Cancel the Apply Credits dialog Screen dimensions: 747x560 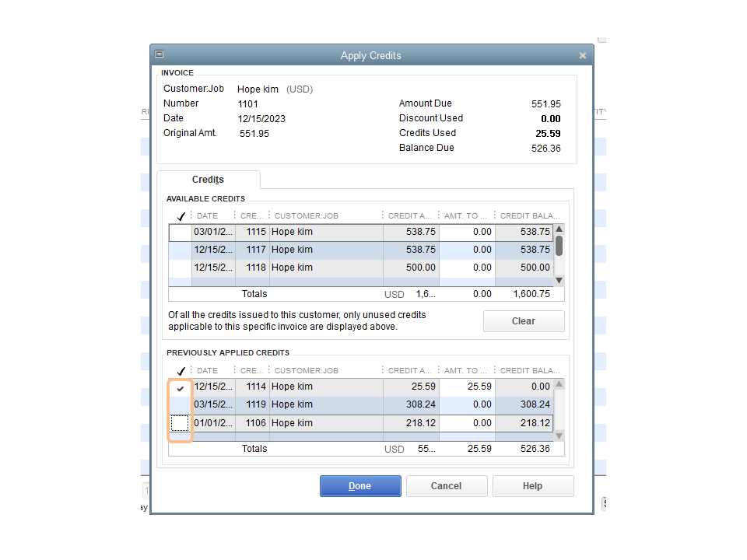447,485
